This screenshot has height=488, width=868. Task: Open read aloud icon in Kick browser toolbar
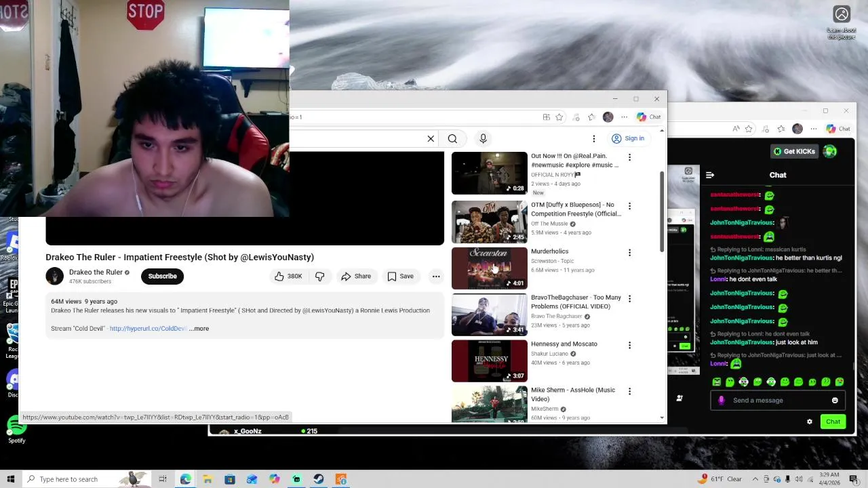tap(736, 129)
